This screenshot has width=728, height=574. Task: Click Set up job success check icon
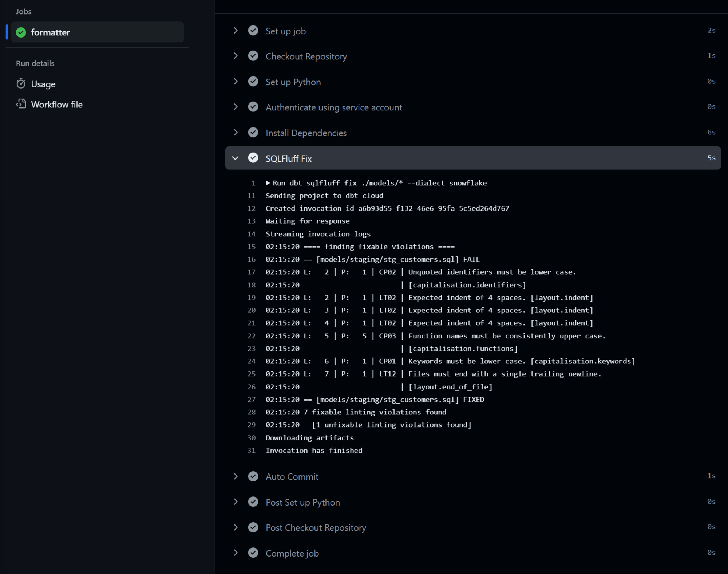253,31
